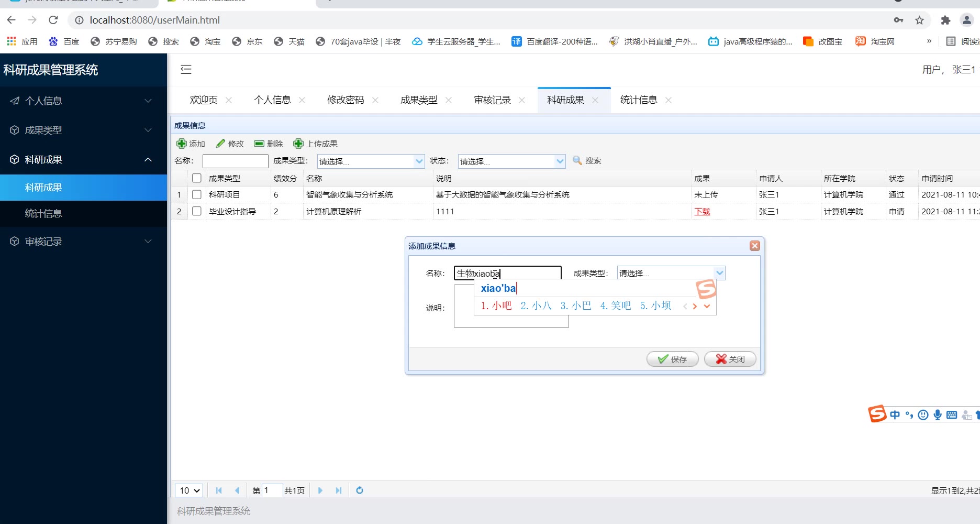Switch to 统计信息 tab
This screenshot has height=524, width=980.
(639, 100)
